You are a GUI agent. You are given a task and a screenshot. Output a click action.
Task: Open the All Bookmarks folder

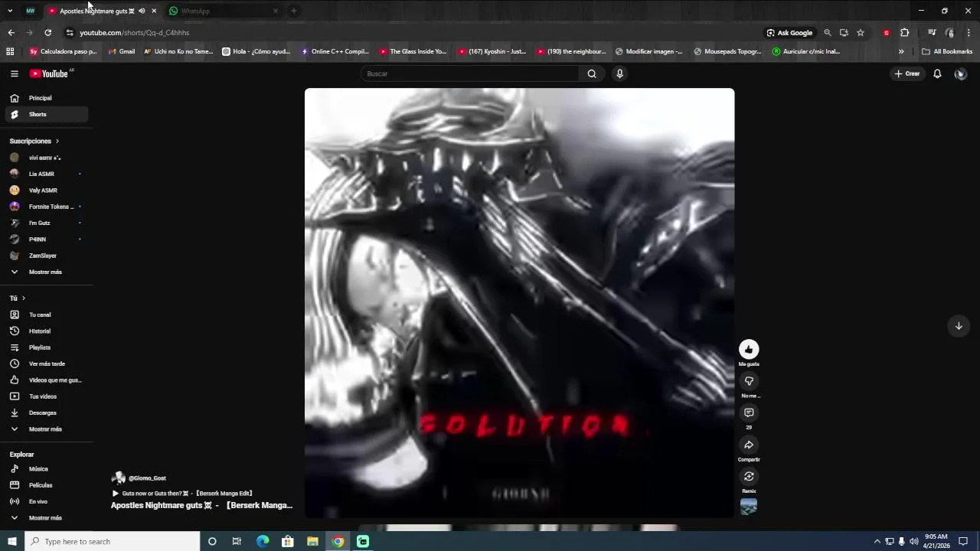(x=947, y=51)
